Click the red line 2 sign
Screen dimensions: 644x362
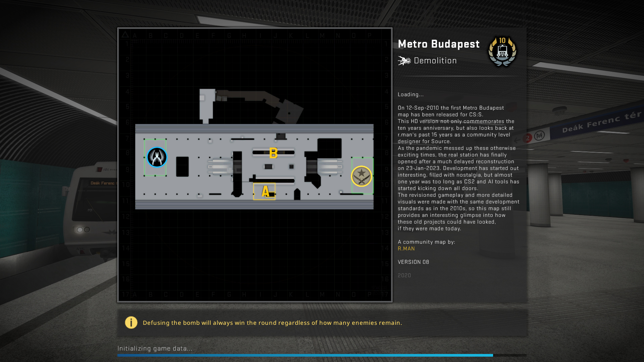point(528,138)
